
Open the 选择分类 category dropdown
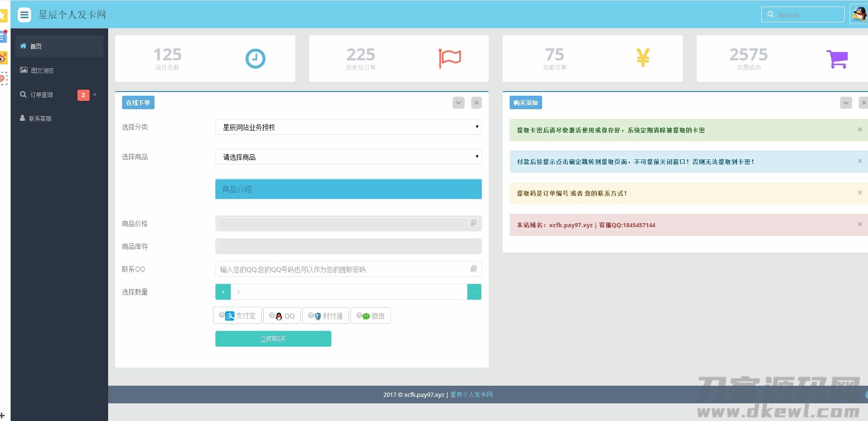click(x=348, y=127)
